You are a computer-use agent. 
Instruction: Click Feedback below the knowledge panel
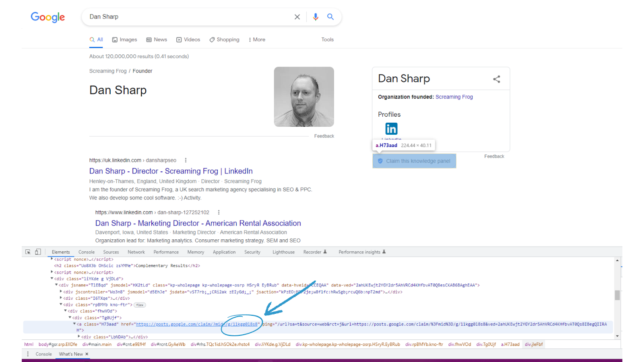[494, 156]
